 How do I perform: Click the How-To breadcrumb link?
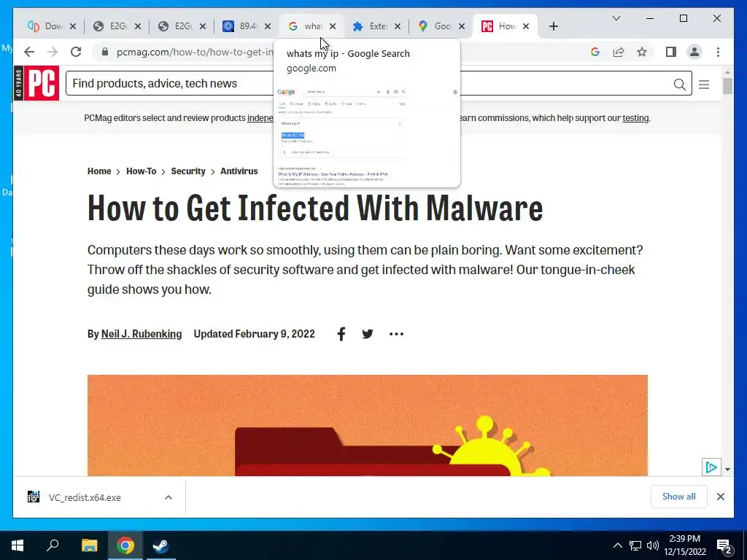tap(141, 171)
